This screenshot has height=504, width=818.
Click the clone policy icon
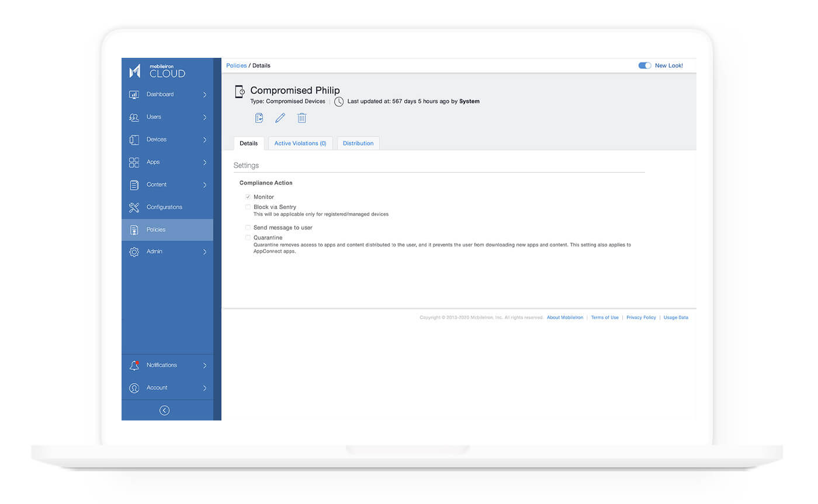click(x=259, y=117)
